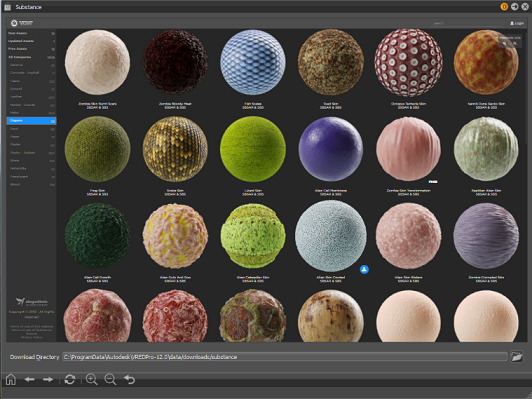Open the Zombie Skin Transformation pink sphere
The width and height of the screenshot is (532, 399).
click(x=408, y=149)
